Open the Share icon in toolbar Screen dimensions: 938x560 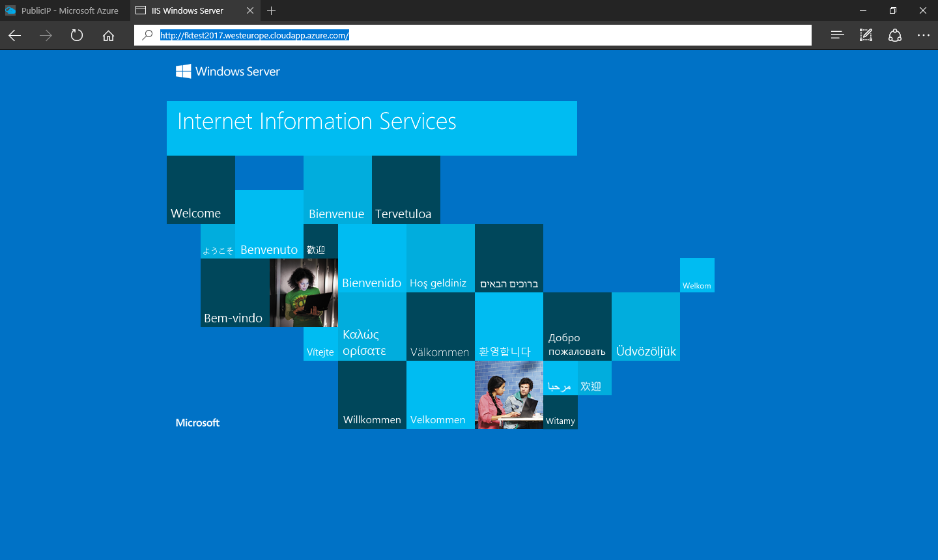[x=895, y=35]
